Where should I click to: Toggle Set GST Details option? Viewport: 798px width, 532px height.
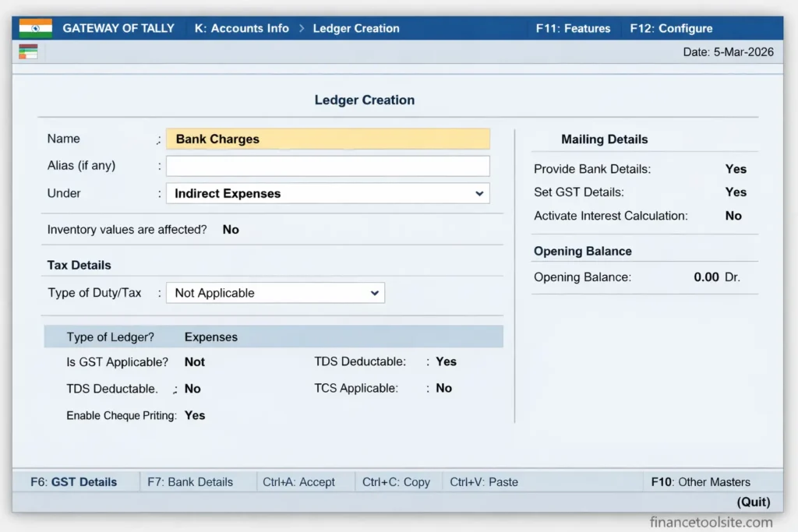pyautogui.click(x=736, y=192)
